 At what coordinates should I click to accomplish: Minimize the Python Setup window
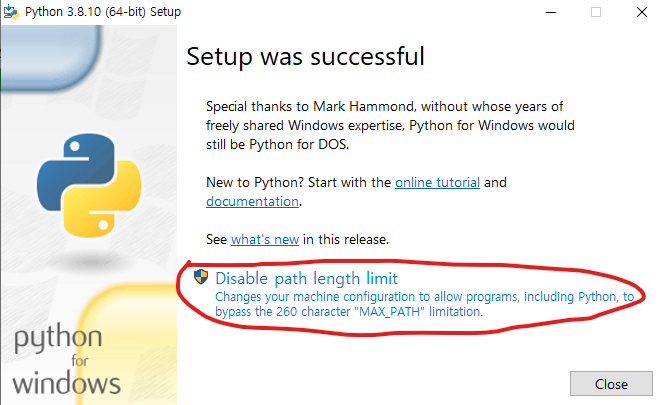coord(551,12)
